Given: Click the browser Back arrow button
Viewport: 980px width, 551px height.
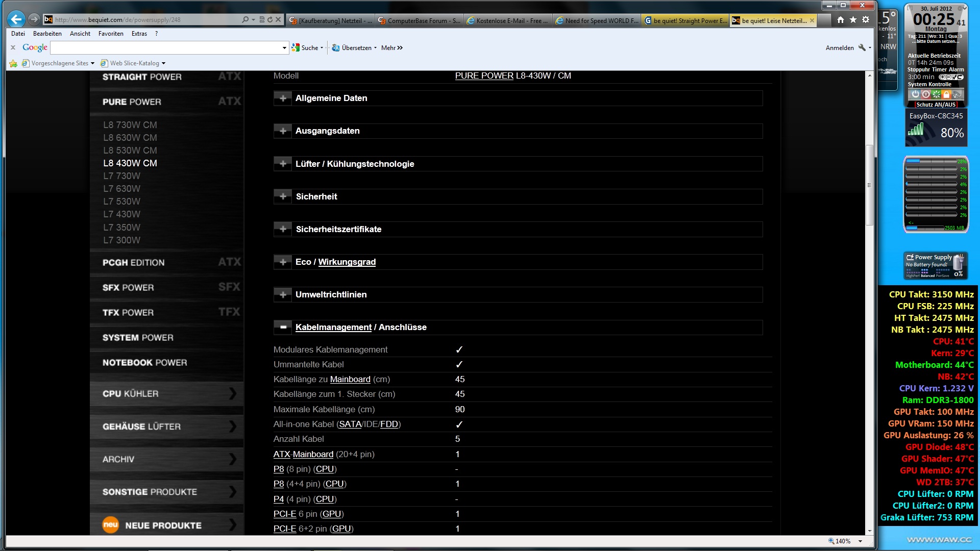Looking at the screenshot, I should click(x=16, y=19).
